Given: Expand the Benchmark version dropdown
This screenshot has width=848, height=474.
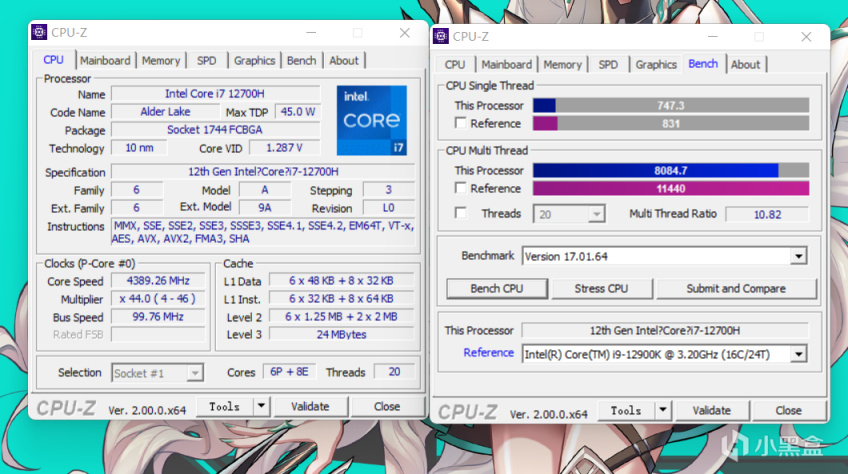Looking at the screenshot, I should coord(798,256).
